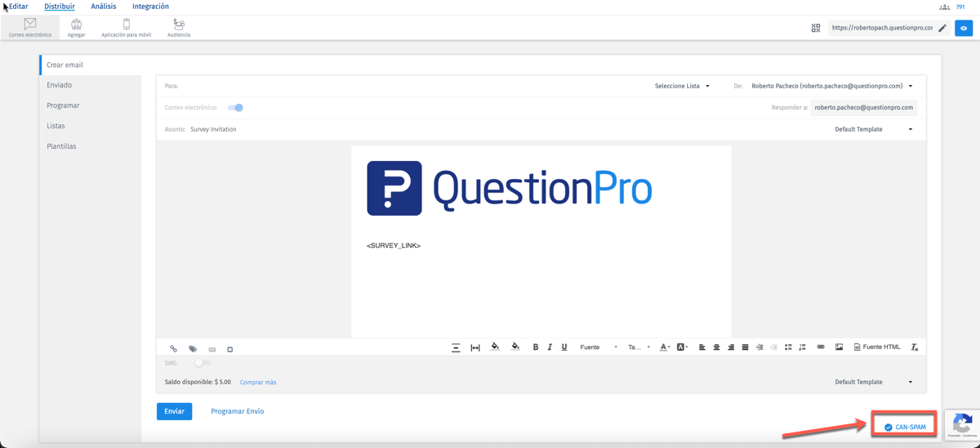Insert a link with chain icon

pyautogui.click(x=173, y=349)
